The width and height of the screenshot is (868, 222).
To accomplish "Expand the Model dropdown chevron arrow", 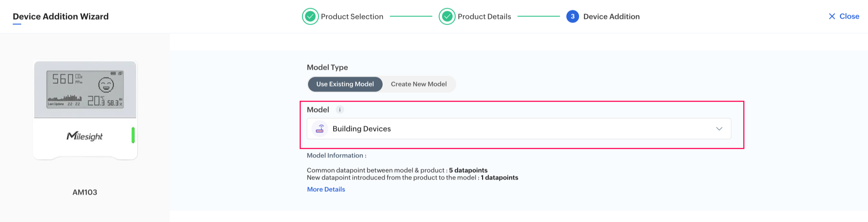I will tap(719, 129).
